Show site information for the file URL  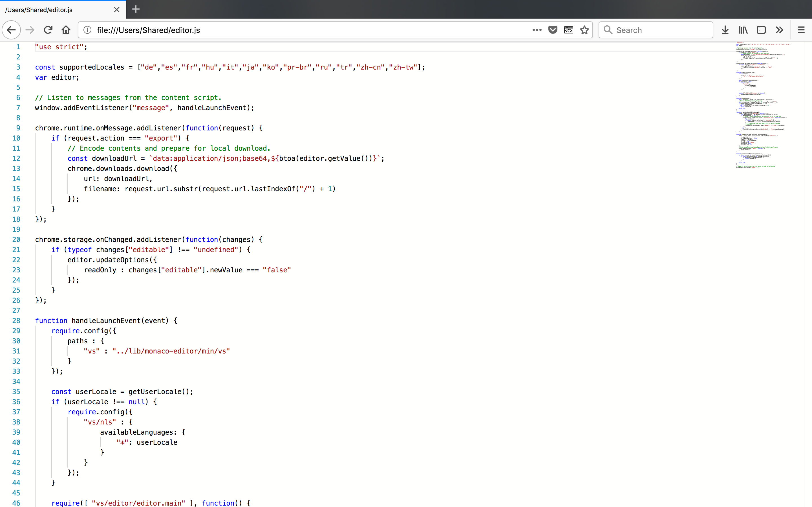click(87, 30)
